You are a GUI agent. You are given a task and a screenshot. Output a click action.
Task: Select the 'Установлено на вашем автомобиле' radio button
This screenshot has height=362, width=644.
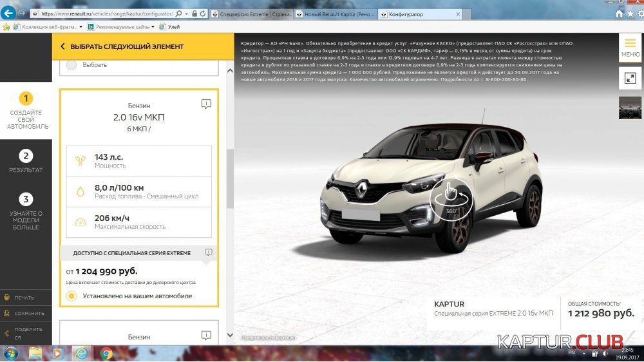click(x=71, y=296)
